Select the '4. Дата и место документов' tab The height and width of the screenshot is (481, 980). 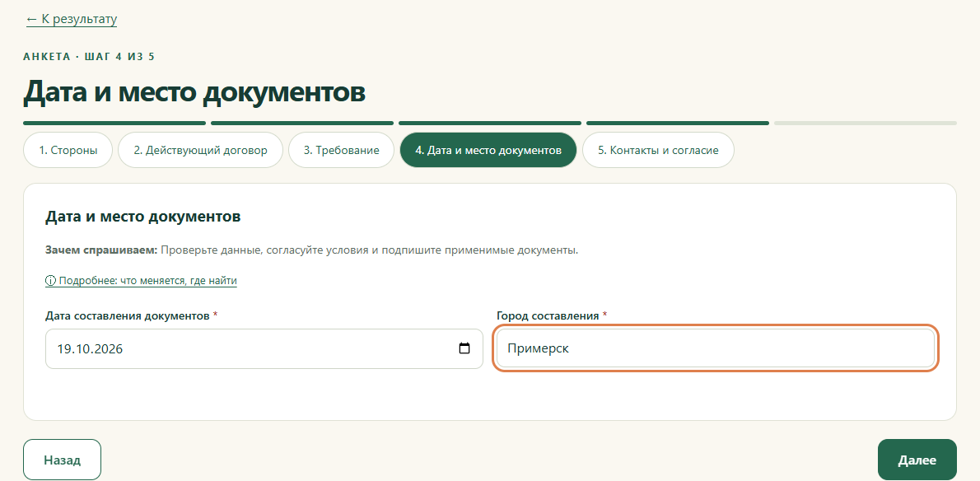click(488, 150)
